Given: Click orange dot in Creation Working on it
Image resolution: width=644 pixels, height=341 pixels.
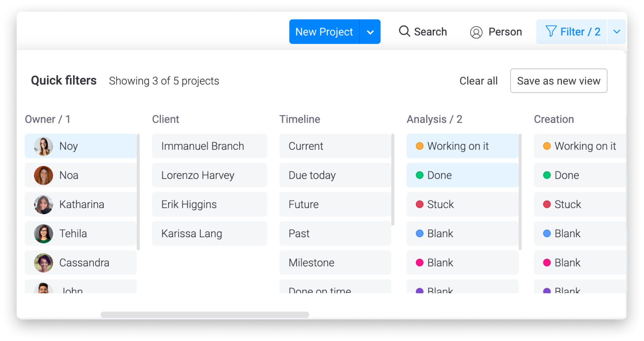Looking at the screenshot, I should (547, 146).
